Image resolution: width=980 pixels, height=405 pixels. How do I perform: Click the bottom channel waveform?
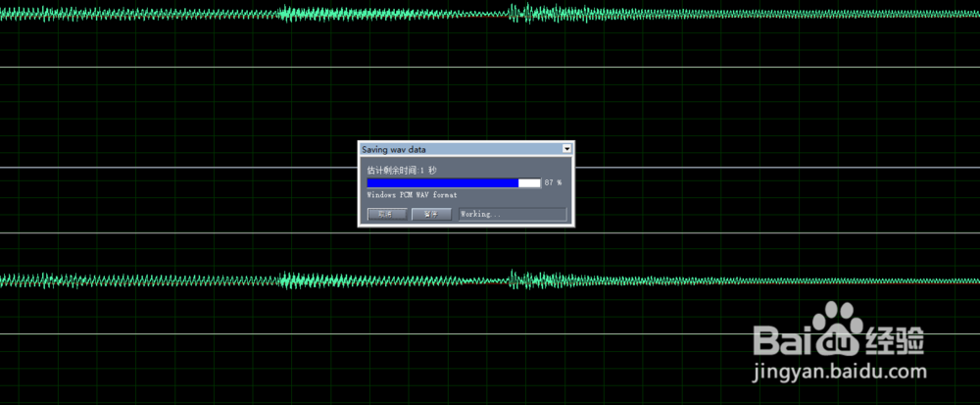490,280
